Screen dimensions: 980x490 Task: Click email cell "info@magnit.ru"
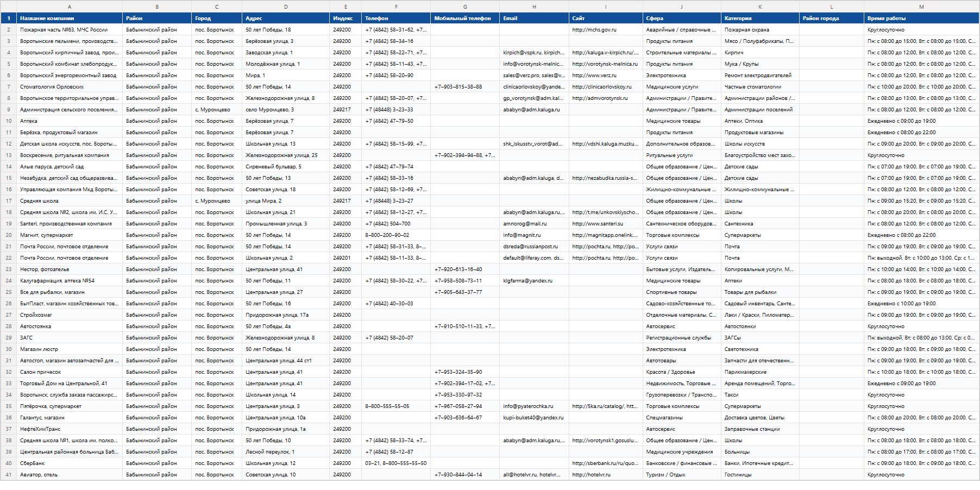tap(534, 235)
